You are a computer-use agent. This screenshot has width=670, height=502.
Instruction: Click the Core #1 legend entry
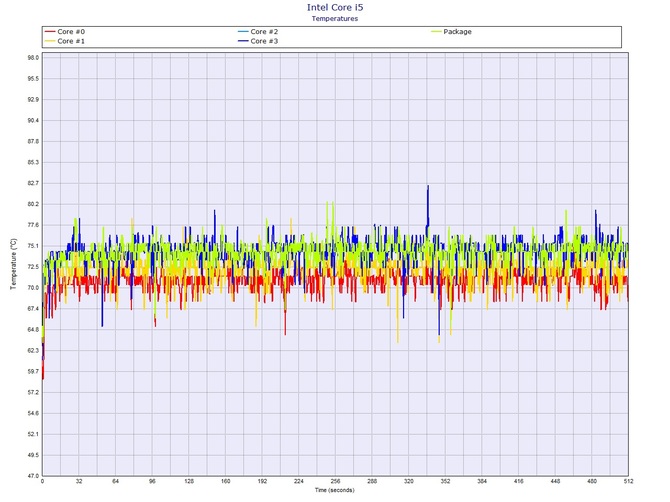65,41
